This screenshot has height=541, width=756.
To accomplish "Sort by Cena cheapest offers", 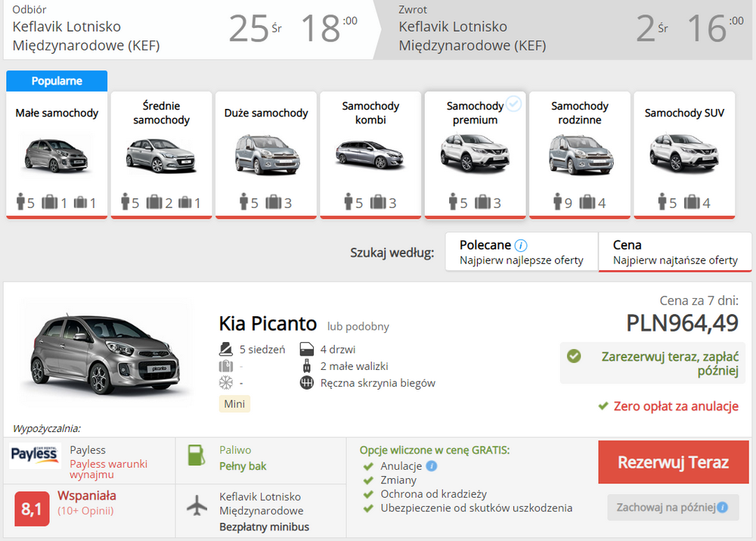I will click(x=675, y=252).
